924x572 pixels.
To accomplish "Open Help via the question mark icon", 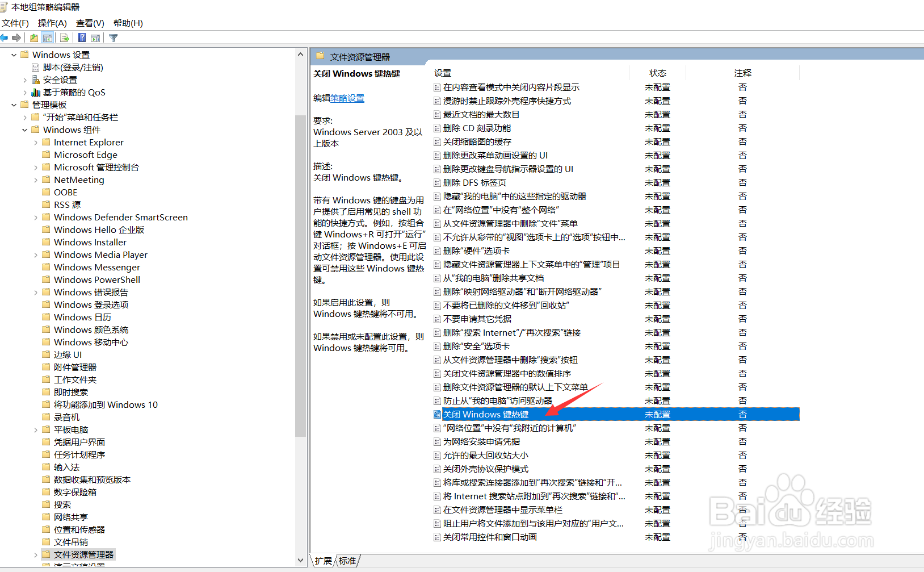I will pyautogui.click(x=82, y=38).
